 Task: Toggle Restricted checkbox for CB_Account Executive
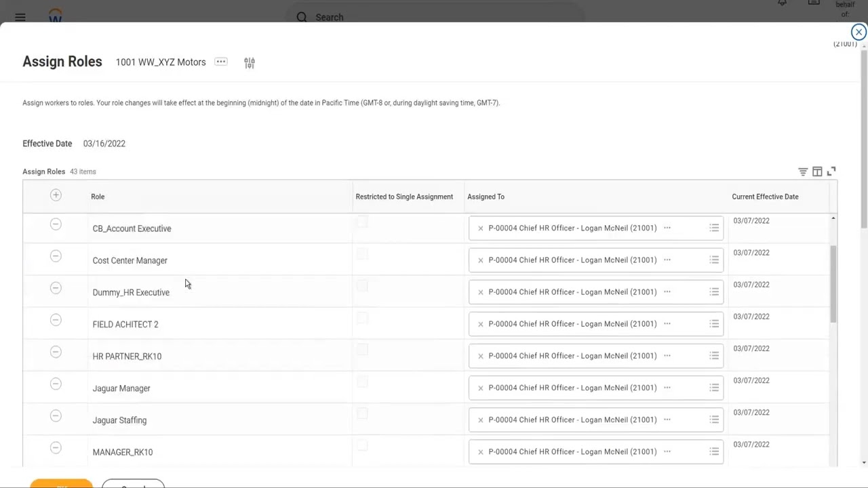click(x=362, y=222)
